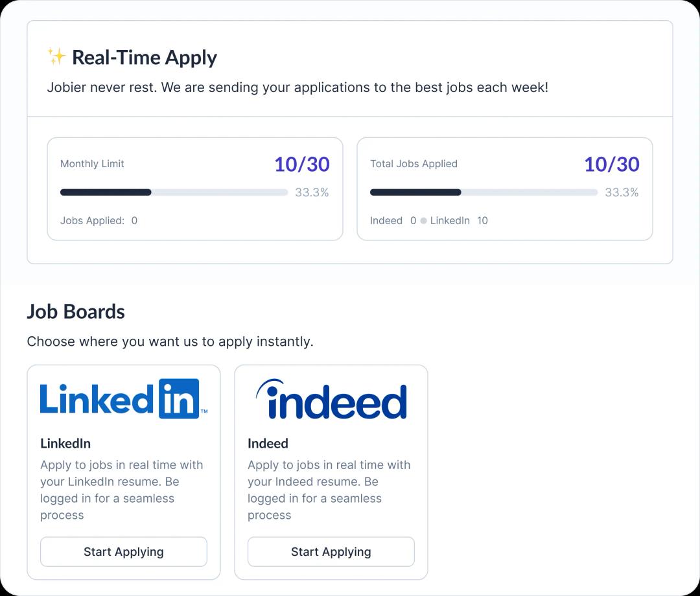Click the Indeed resume description text

[x=329, y=490]
